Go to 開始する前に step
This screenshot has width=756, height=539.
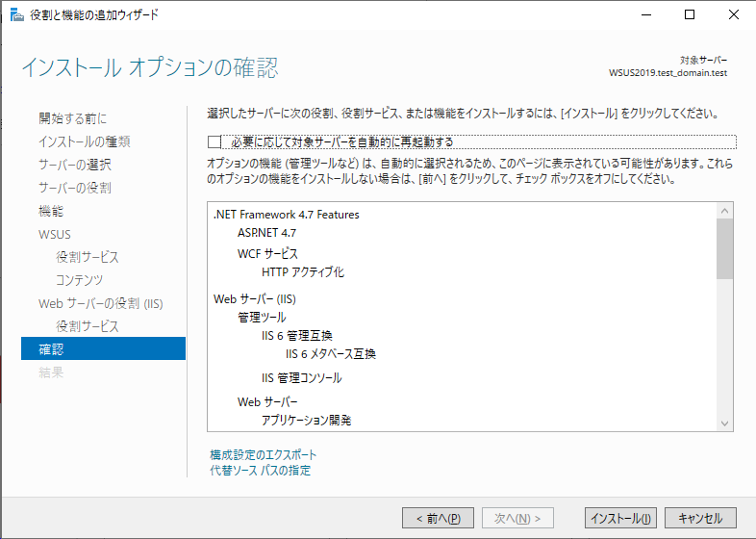(x=73, y=118)
